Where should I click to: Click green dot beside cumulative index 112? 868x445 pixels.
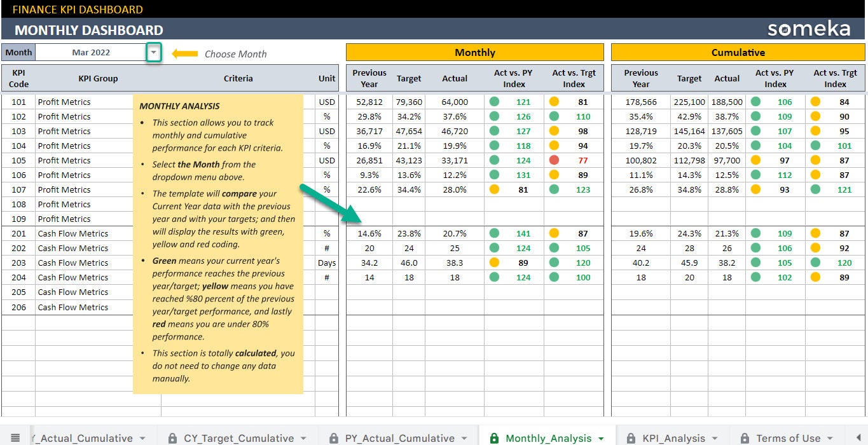(x=756, y=175)
